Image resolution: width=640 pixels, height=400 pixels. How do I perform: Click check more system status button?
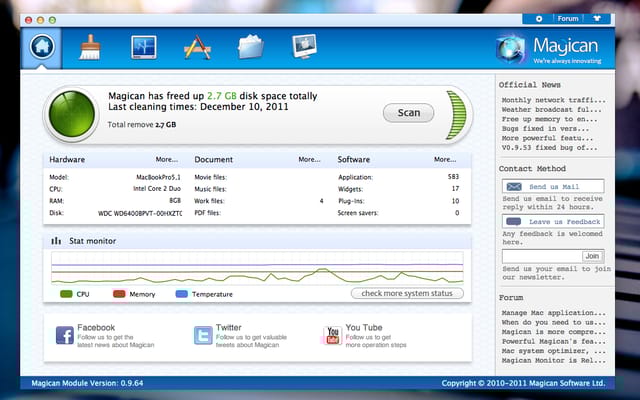(x=407, y=293)
